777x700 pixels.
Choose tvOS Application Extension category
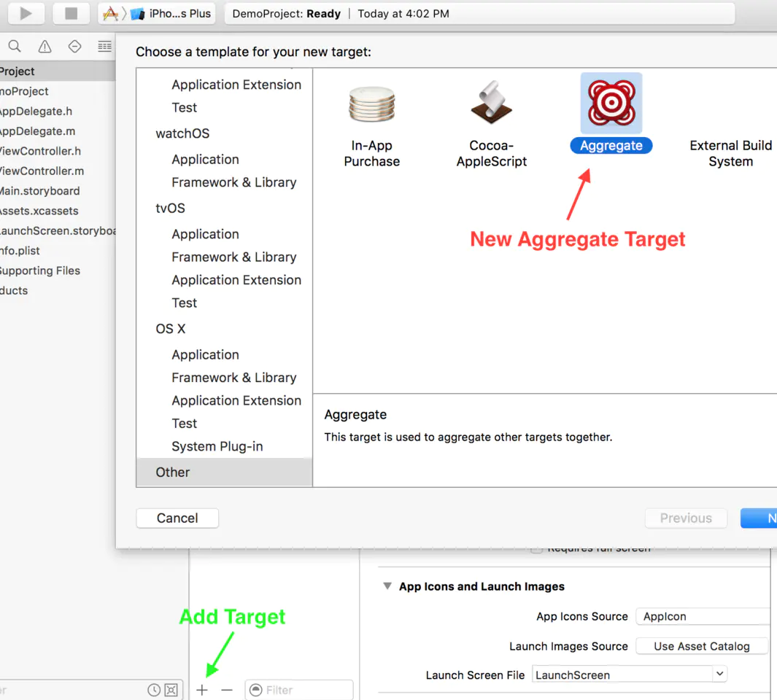pos(236,280)
